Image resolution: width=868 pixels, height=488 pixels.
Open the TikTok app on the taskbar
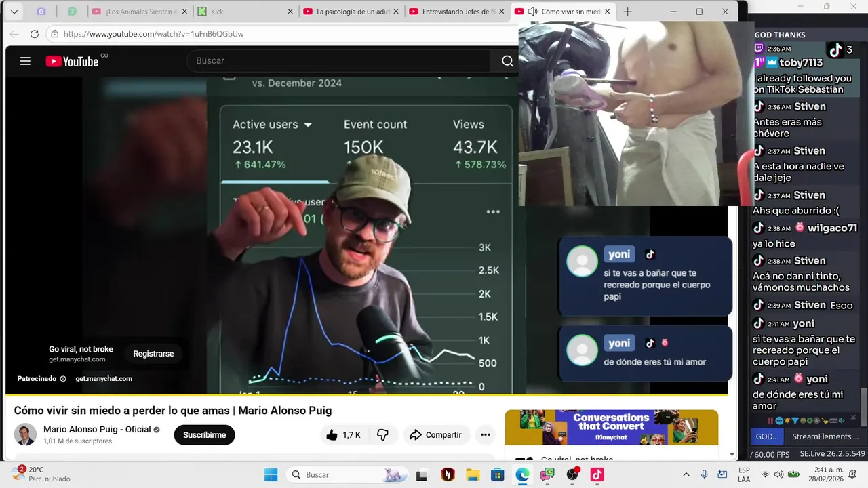click(x=597, y=474)
